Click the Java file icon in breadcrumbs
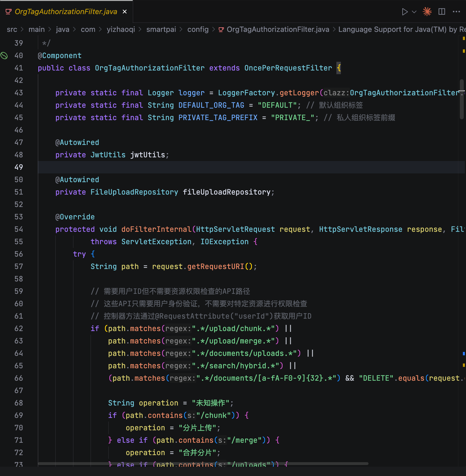 point(221,30)
